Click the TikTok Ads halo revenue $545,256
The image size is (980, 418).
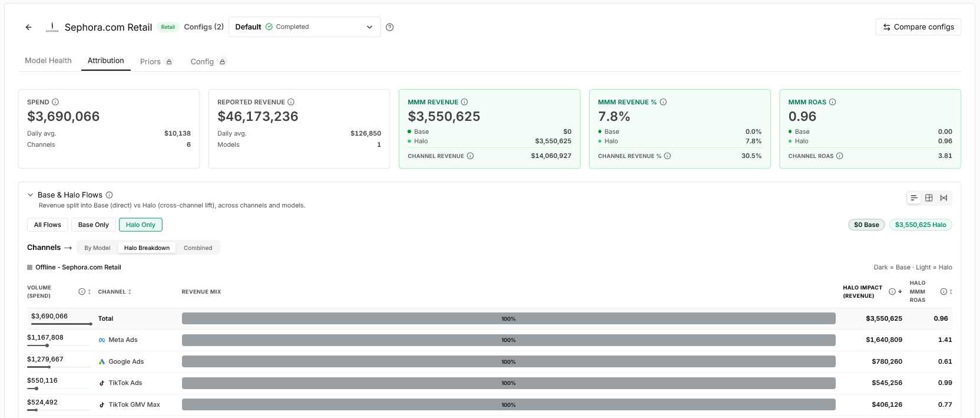click(887, 383)
